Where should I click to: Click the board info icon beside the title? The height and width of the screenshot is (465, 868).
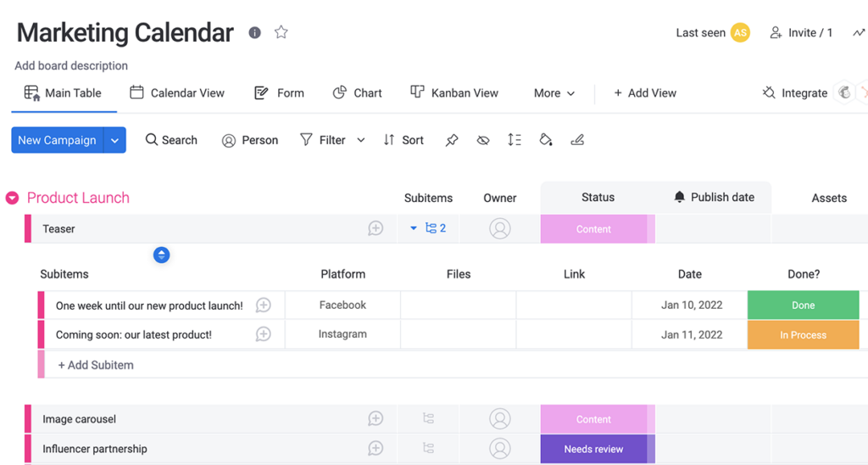point(254,32)
